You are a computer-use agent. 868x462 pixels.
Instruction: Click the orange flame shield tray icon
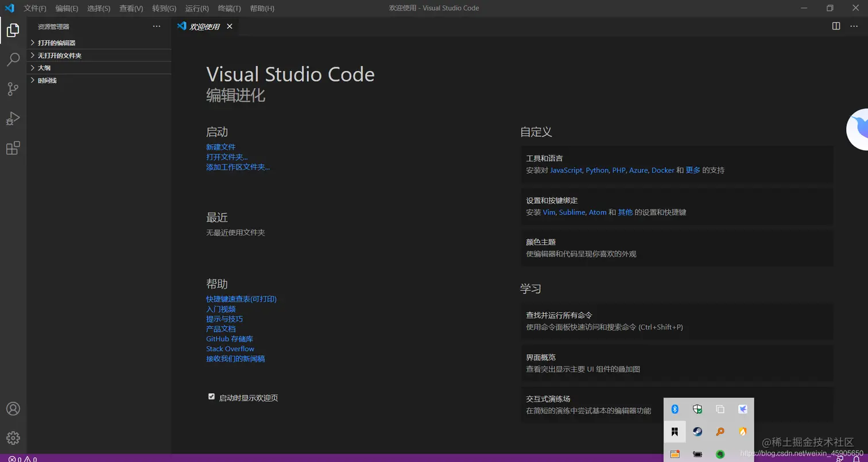click(743, 432)
